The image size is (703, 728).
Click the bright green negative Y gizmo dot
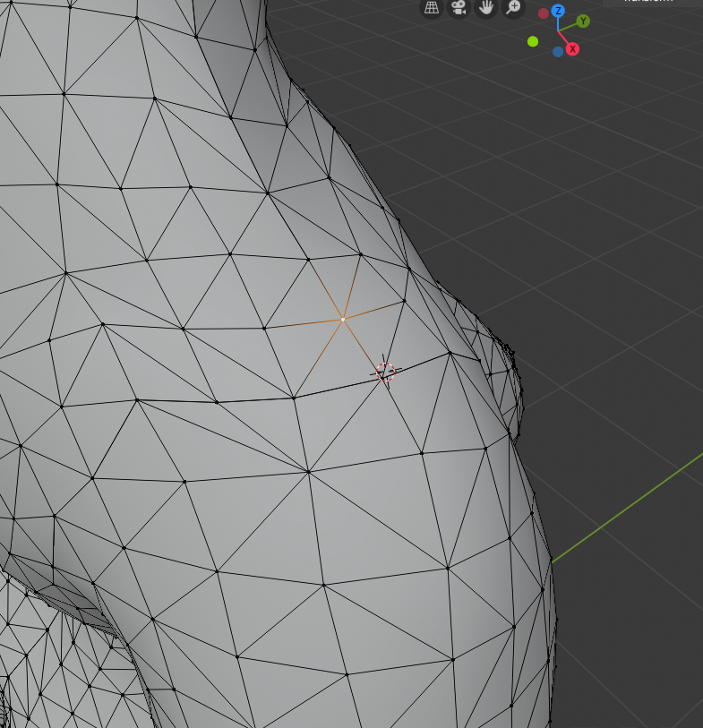tap(533, 41)
